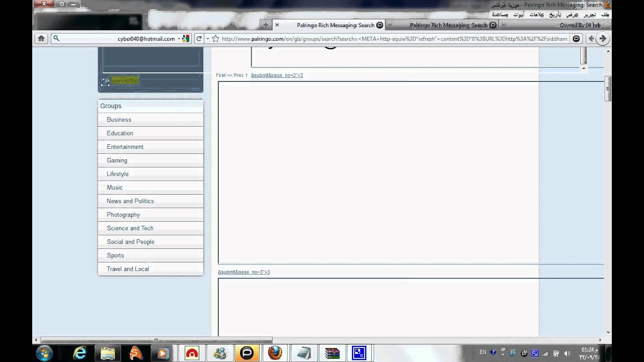Open the News and Politics category
644x362 pixels.
point(150,201)
